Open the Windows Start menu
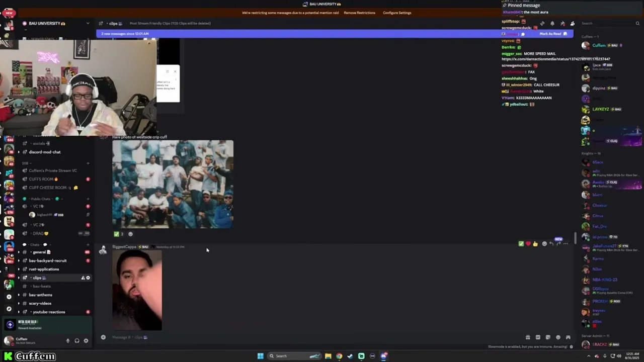Image resolution: width=644 pixels, height=362 pixels. [x=260, y=356]
